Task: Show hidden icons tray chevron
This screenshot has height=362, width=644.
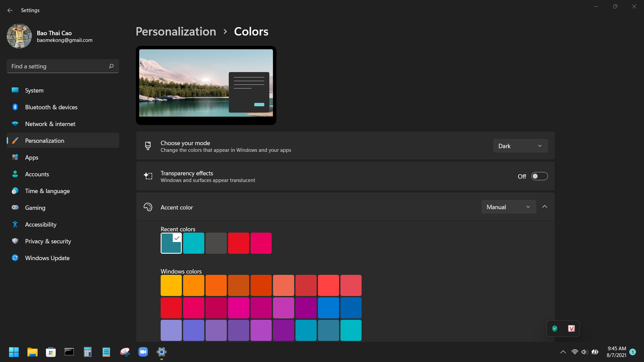Action: [563, 352]
